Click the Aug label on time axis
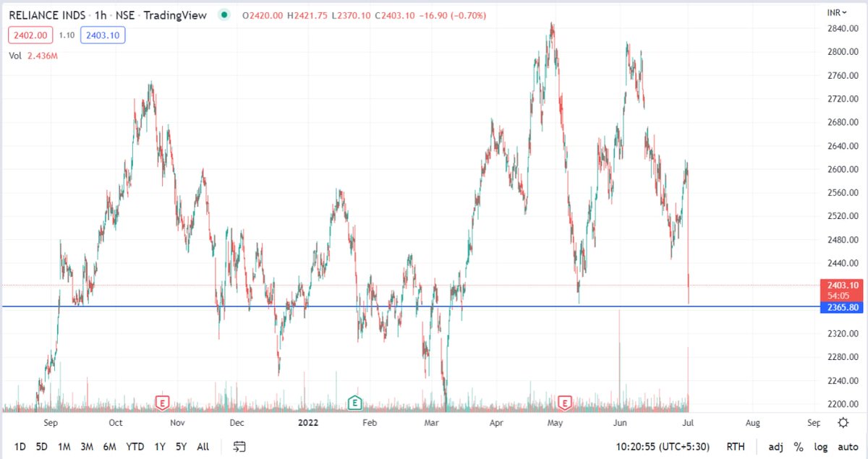 tap(752, 423)
